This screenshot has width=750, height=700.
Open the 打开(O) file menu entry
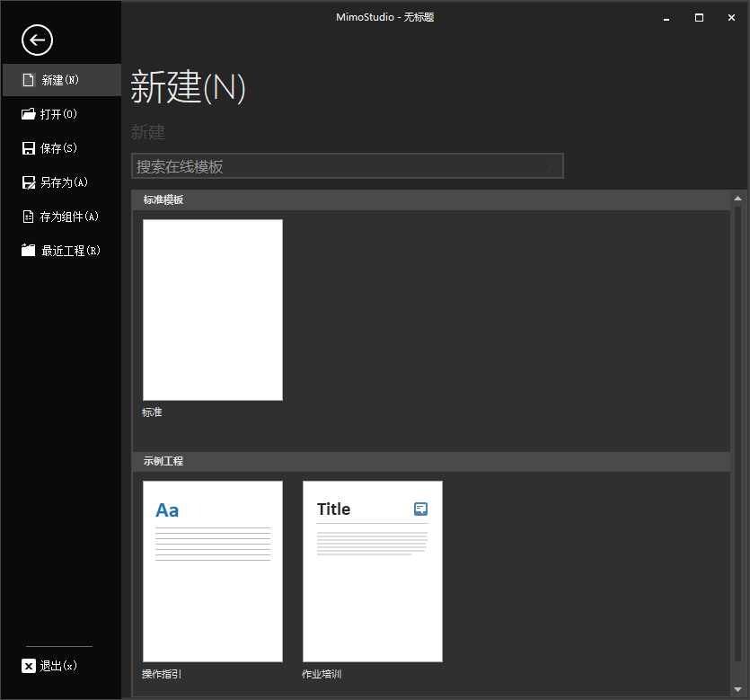coord(59,114)
